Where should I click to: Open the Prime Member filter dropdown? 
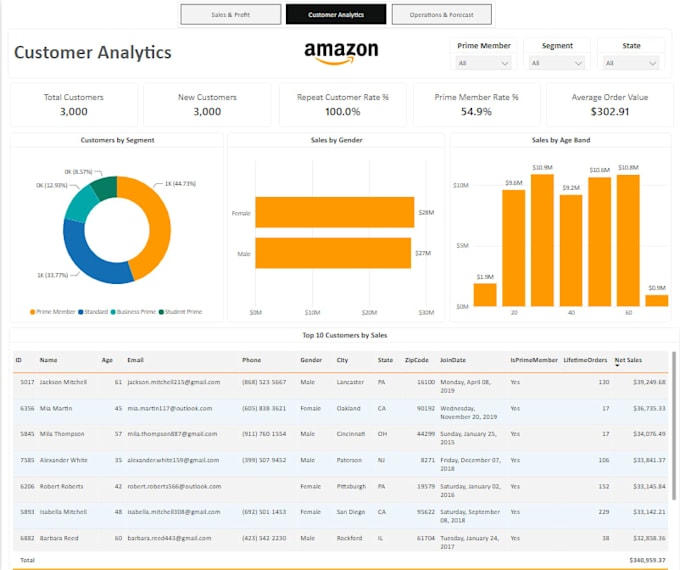(483, 63)
